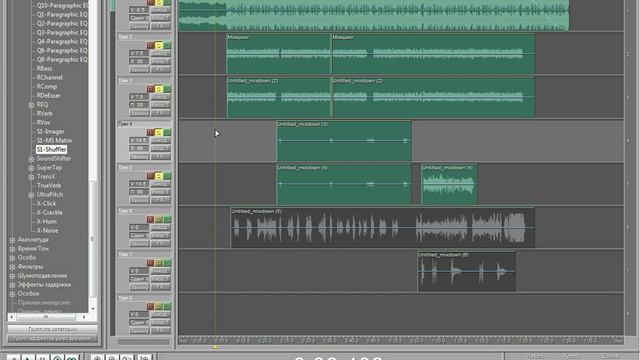Image resolution: width=640 pixels, height=360 pixels.
Task: Expand the UltraPitch plugin node
Action: pos(31,195)
